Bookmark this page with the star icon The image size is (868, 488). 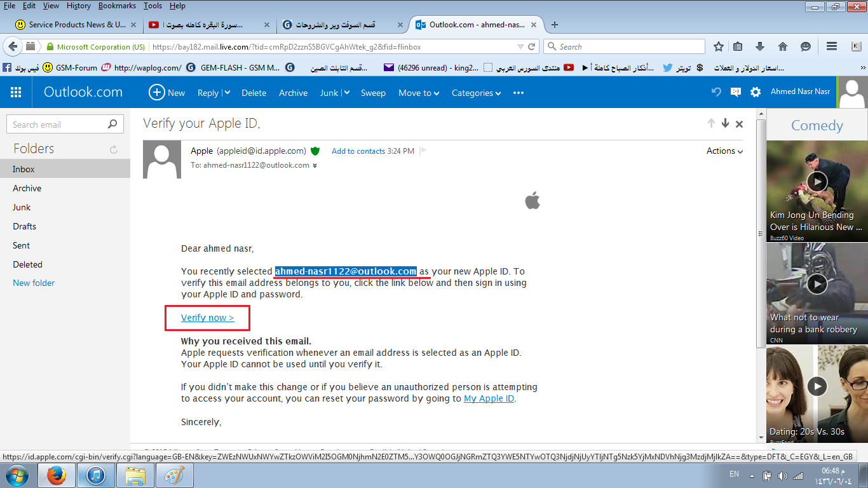[x=719, y=46]
